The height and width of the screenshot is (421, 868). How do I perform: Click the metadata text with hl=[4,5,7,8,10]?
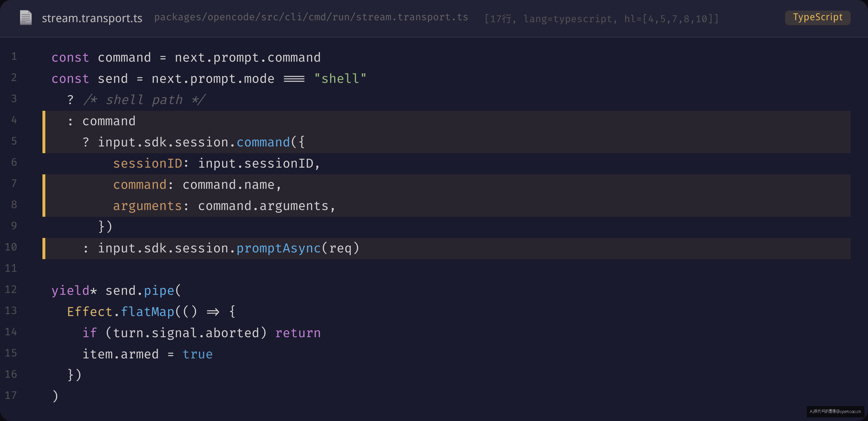click(602, 19)
